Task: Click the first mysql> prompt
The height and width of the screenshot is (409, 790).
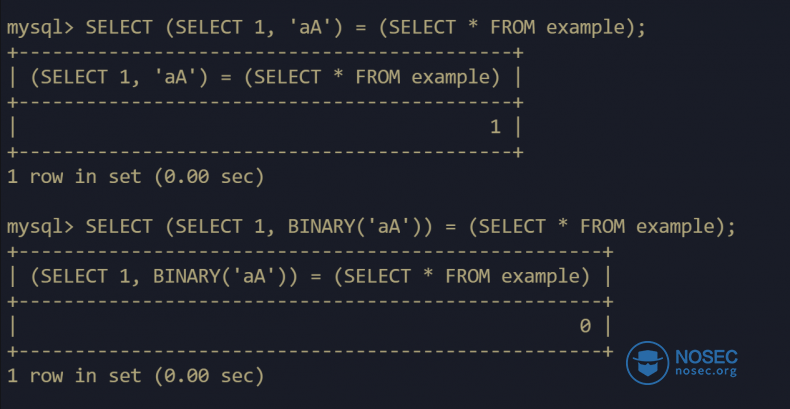Action: (40, 27)
